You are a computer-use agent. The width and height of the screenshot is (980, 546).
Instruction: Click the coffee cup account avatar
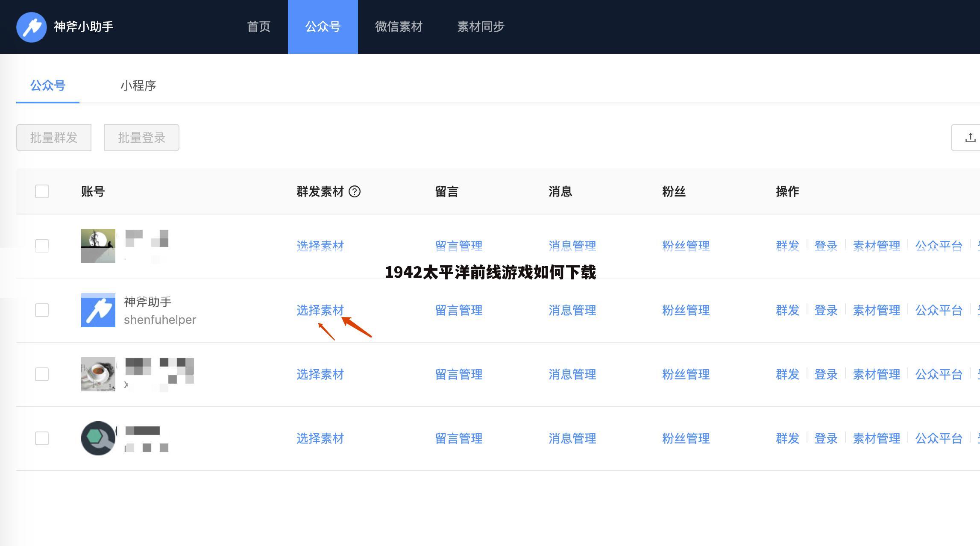tap(98, 374)
